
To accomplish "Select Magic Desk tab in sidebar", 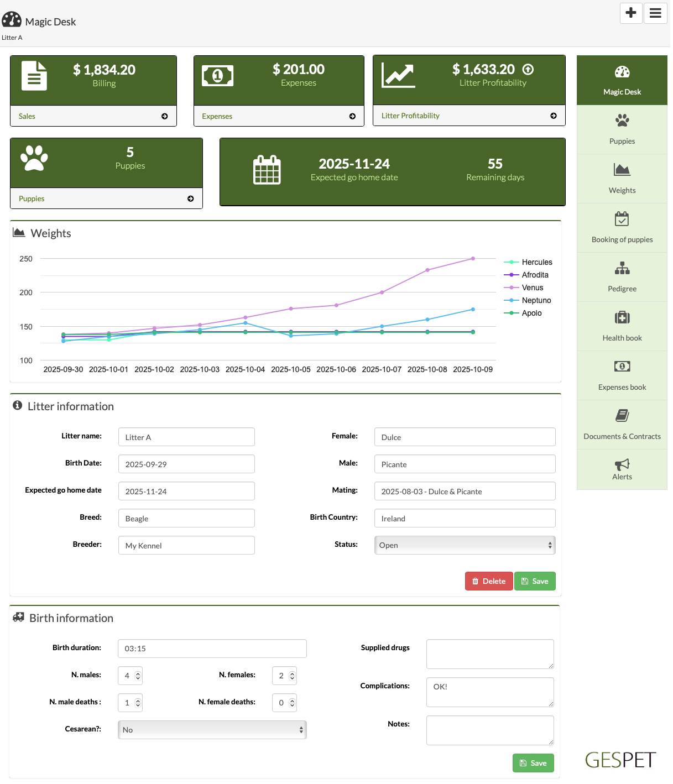I will 622,80.
